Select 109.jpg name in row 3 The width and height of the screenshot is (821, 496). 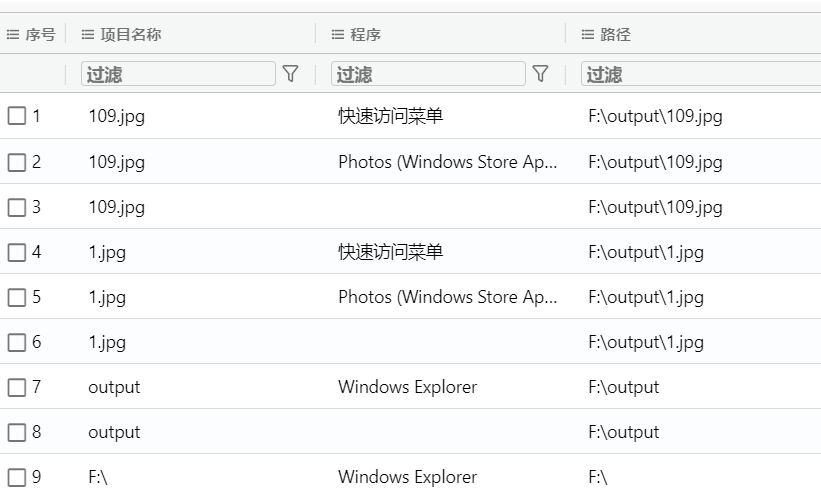tap(117, 207)
